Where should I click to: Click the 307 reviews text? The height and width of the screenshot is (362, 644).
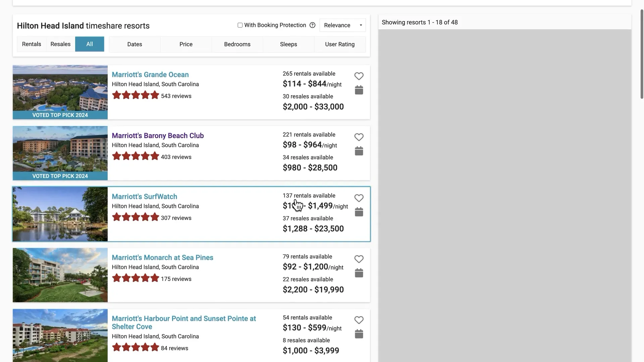176,218
